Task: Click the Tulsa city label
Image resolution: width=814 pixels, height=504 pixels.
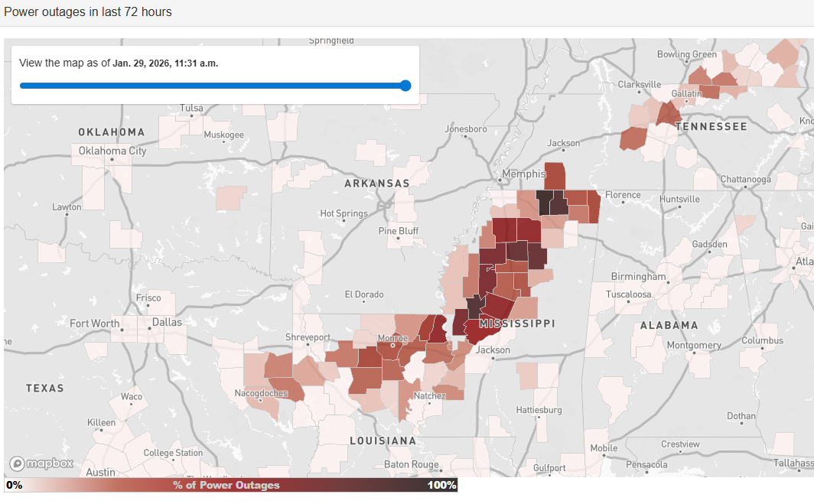Action: 191,108
